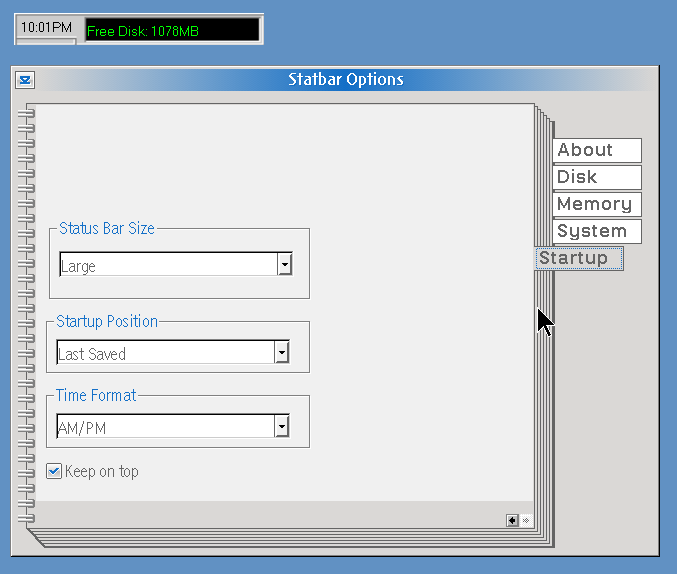
Task: Expand the Startup Position dropdown arrow
Action: click(282, 353)
